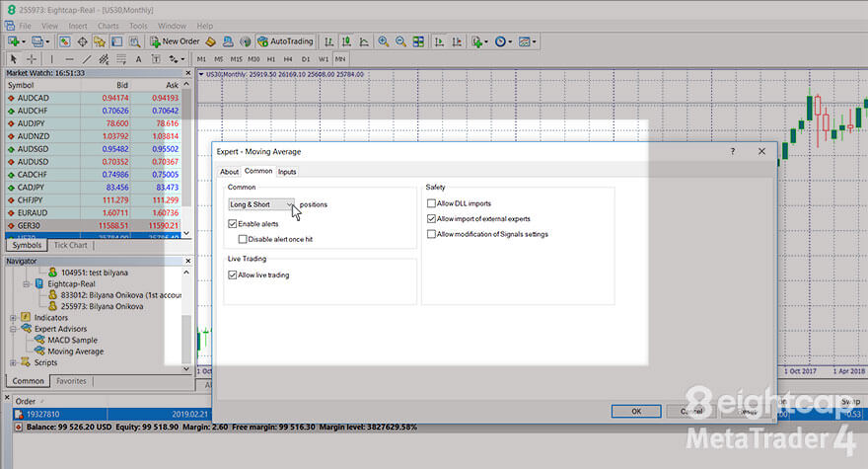Toggle the AutoTrading button
Image resolution: width=868 pixels, height=469 pixels.
(x=286, y=41)
